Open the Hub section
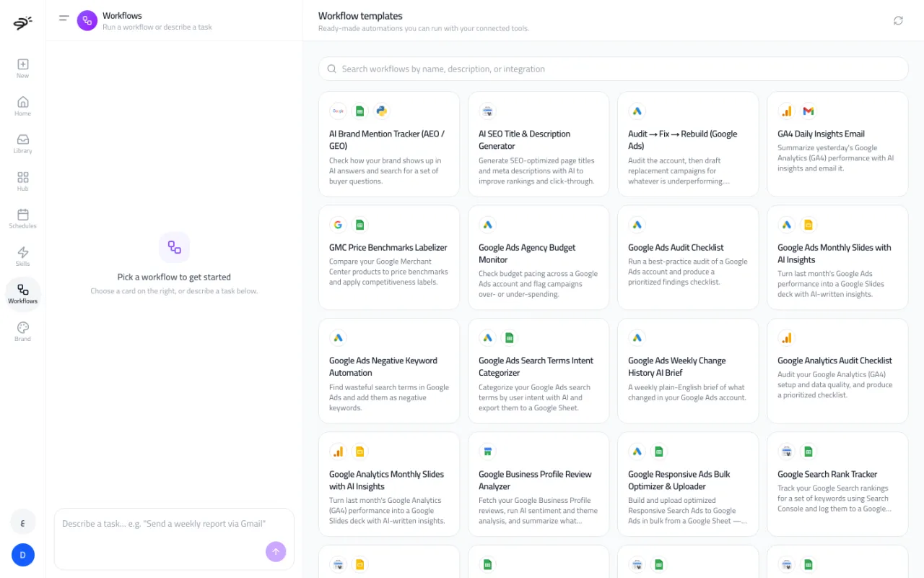Viewport: 924px width, 578px height. tap(23, 181)
